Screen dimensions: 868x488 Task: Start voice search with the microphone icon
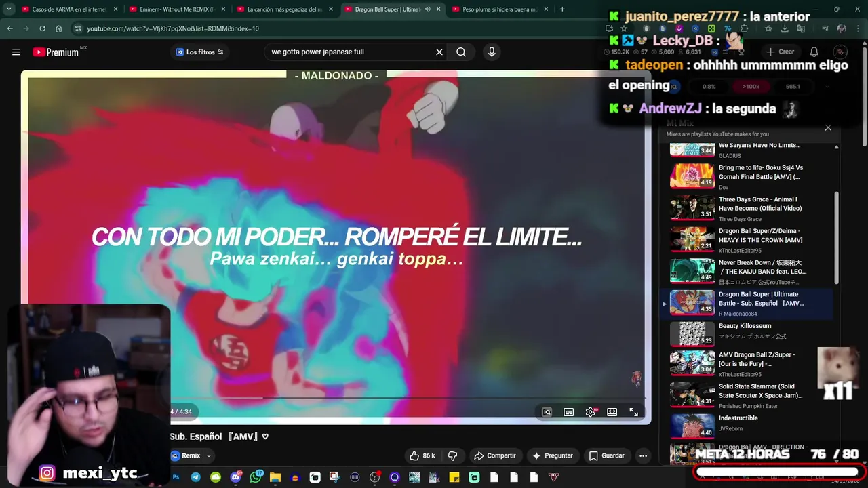(x=492, y=52)
